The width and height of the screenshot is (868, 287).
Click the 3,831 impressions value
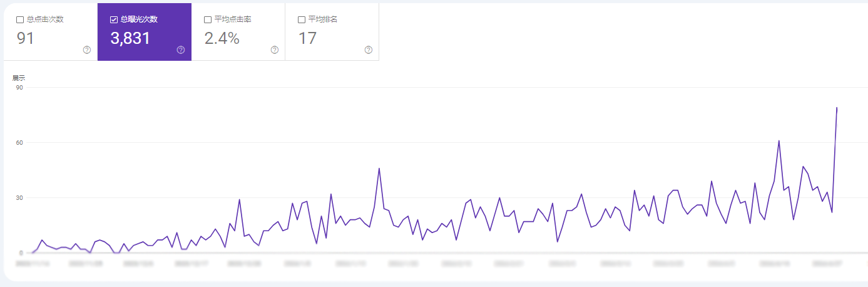130,38
